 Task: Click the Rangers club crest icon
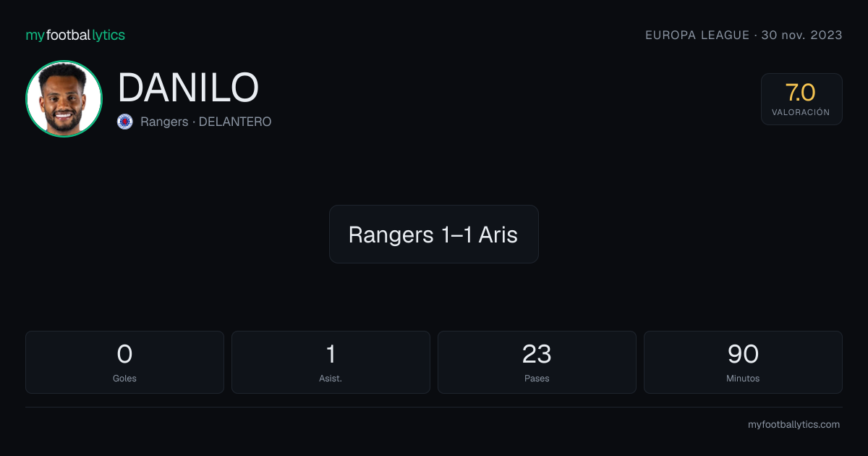tap(125, 122)
